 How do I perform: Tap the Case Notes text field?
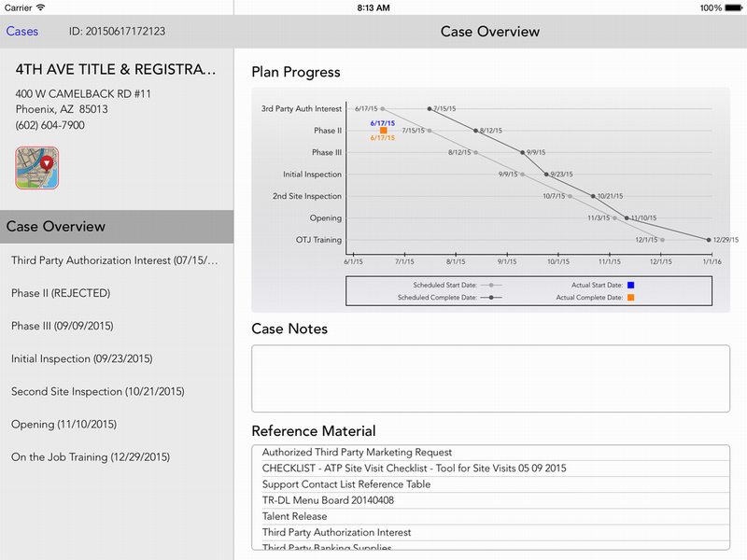pos(489,378)
